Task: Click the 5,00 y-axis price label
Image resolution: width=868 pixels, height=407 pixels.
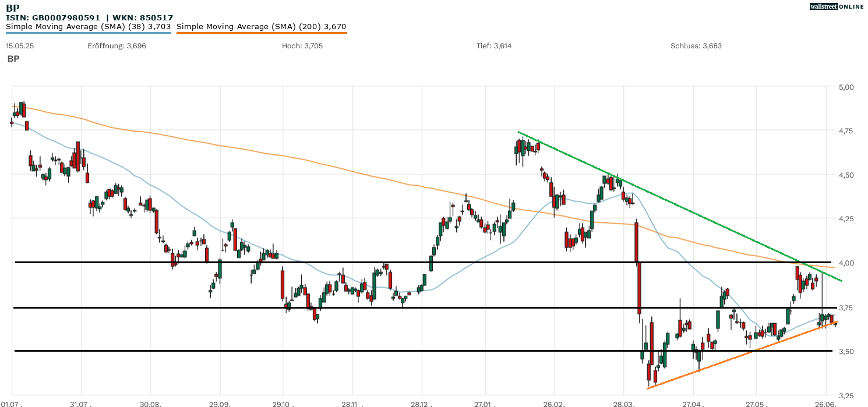Action: [845, 87]
